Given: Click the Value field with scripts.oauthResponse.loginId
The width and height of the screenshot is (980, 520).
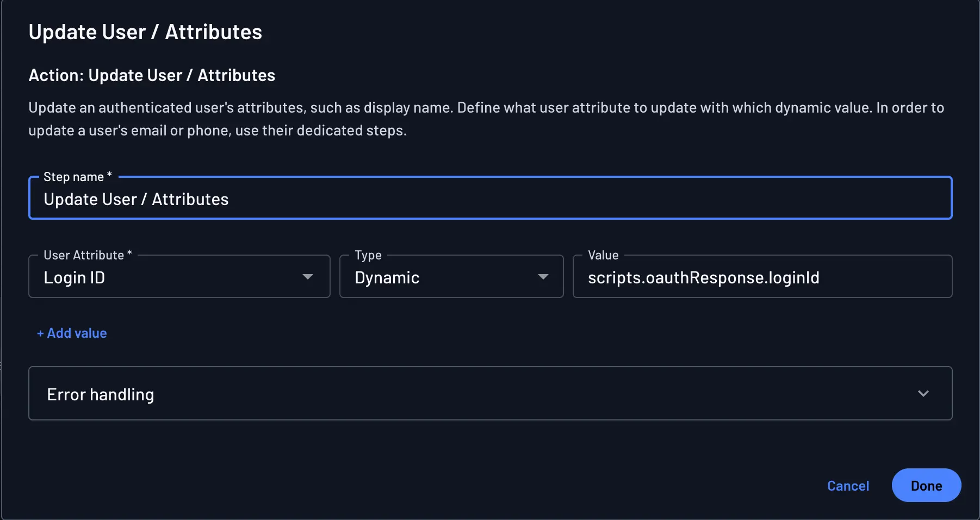Looking at the screenshot, I should pos(762,277).
